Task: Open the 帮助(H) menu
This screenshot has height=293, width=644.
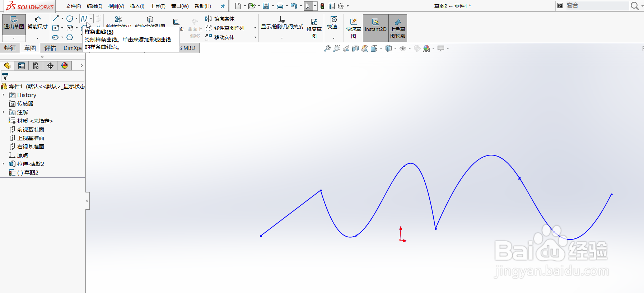Action: pos(203,6)
